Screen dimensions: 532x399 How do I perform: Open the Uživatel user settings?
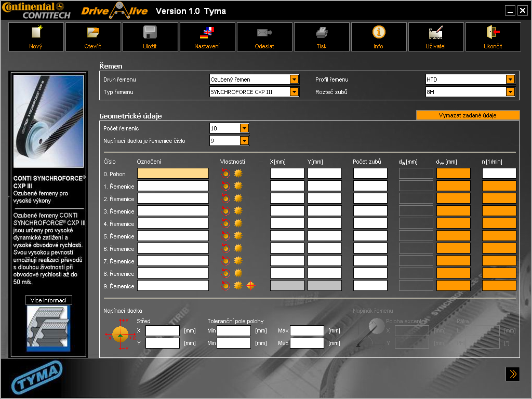(436, 37)
